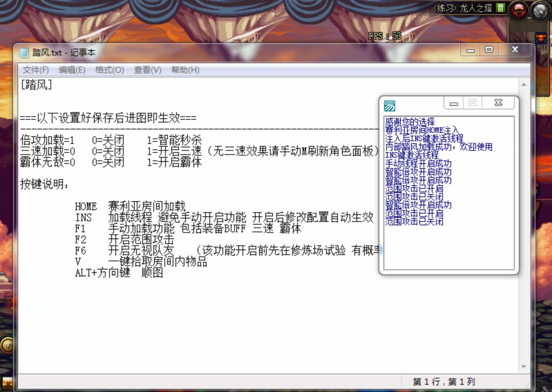Close the Notepad window
The image size is (552, 392).
click(x=515, y=50)
